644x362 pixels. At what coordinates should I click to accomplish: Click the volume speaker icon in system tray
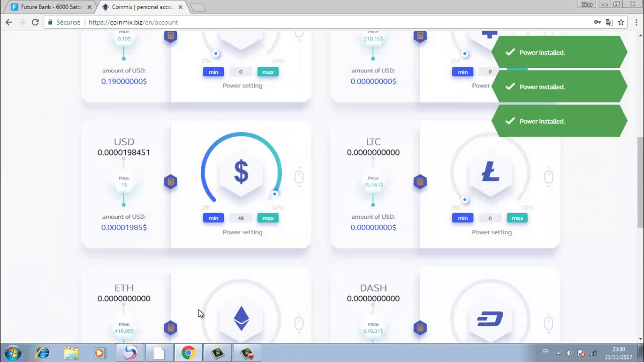pos(570,353)
